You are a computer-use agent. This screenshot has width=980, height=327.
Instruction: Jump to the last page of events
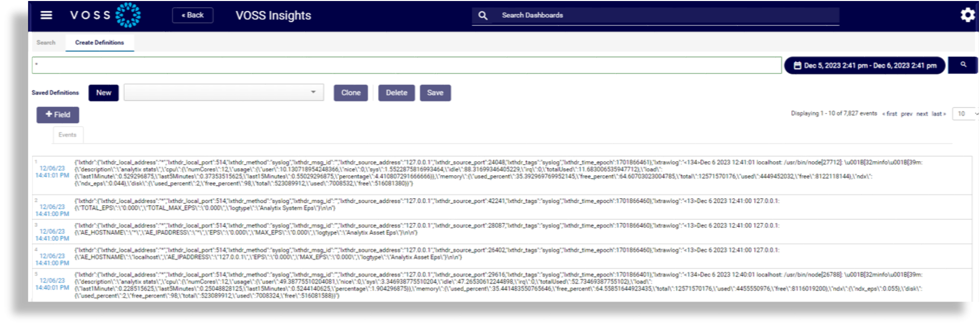938,113
